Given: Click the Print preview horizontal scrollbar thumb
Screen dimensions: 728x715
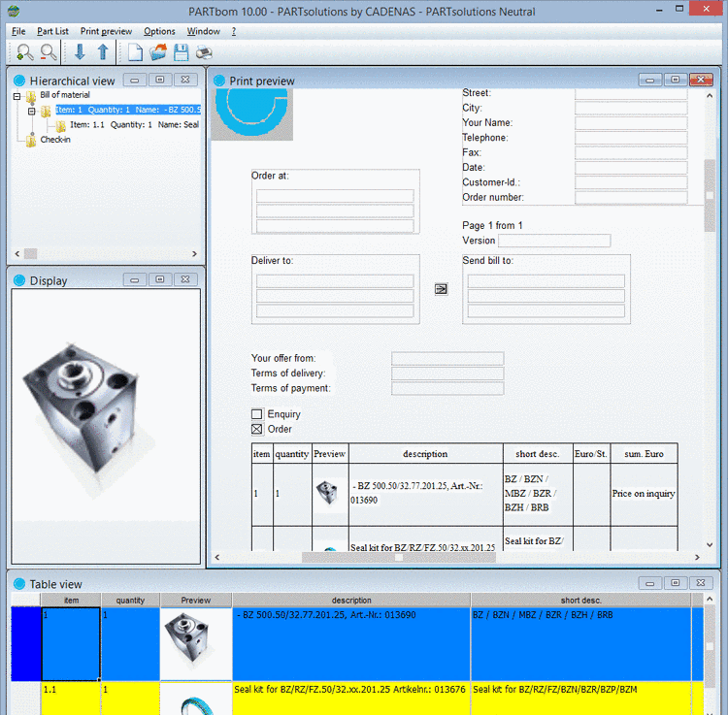Looking at the screenshot, I should (x=398, y=557).
